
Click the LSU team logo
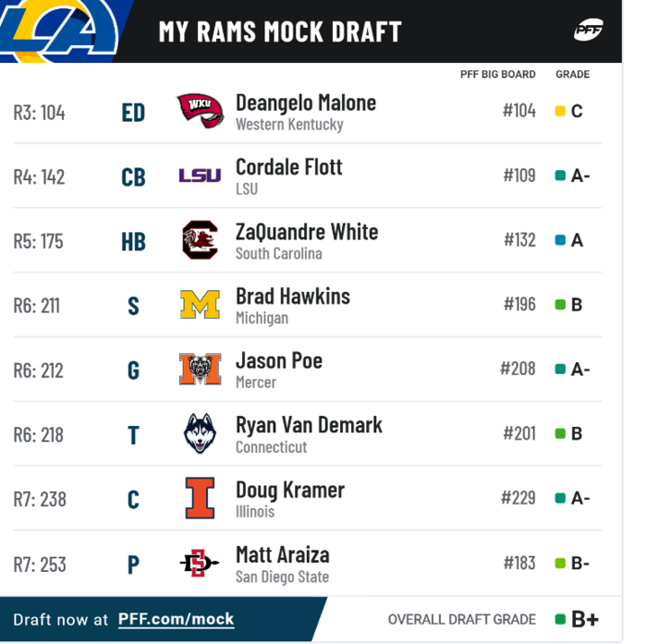tap(200, 176)
